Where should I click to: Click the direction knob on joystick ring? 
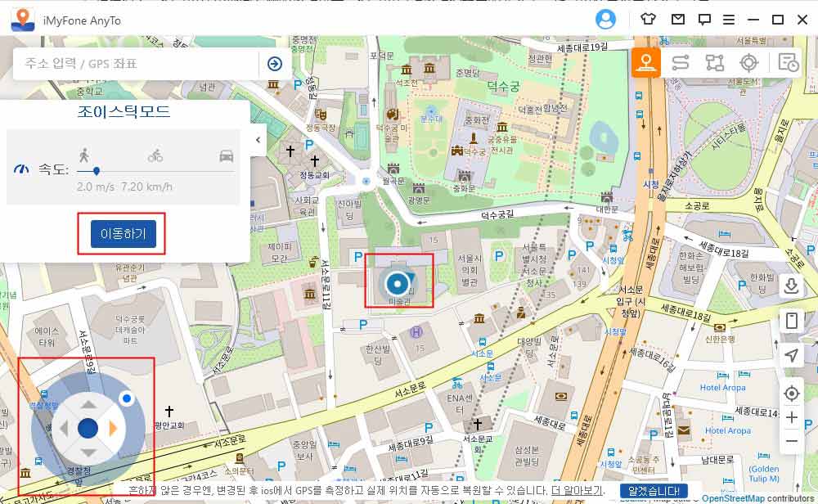tap(126, 398)
